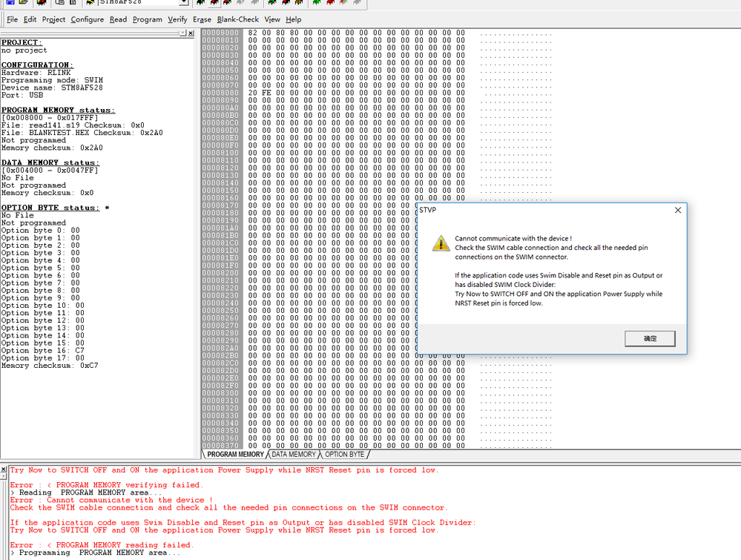Viewport: 741px width, 560px height.
Task: Close the output log panel
Action: (4, 470)
